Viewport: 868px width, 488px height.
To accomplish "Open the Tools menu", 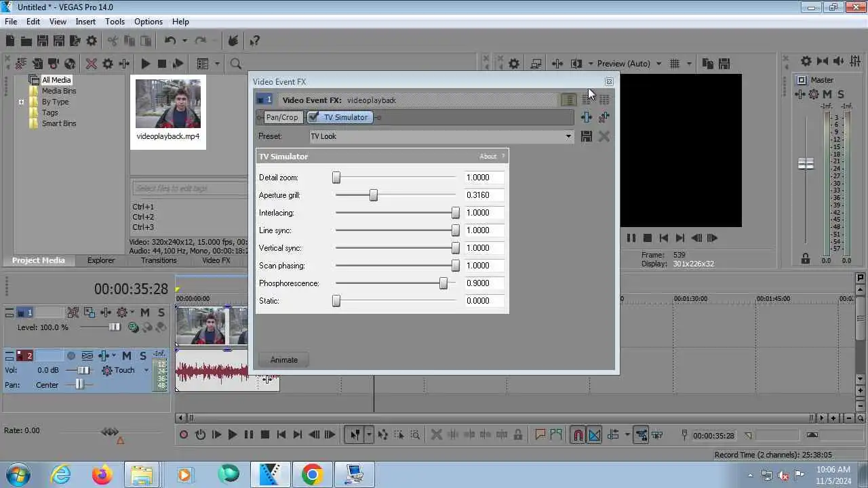I will click(x=115, y=22).
